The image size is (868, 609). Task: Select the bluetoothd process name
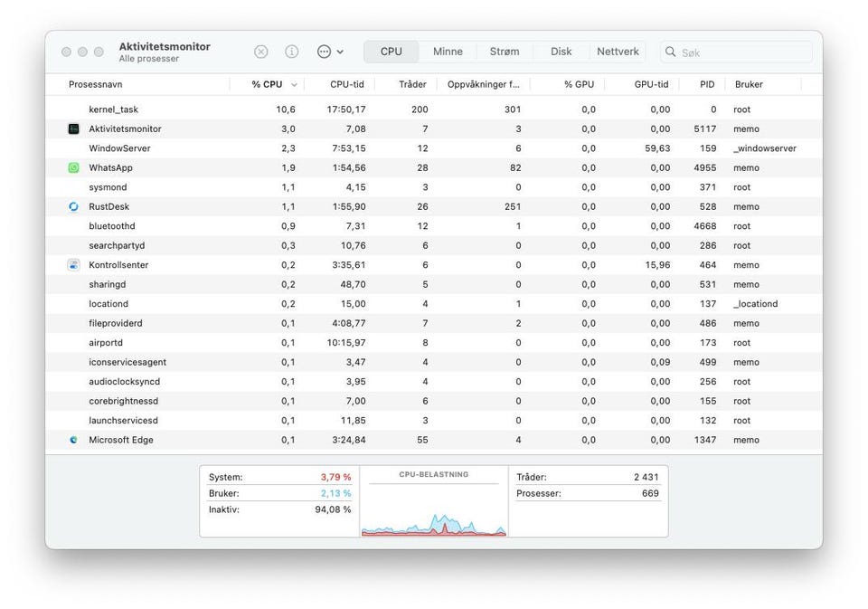pos(112,225)
